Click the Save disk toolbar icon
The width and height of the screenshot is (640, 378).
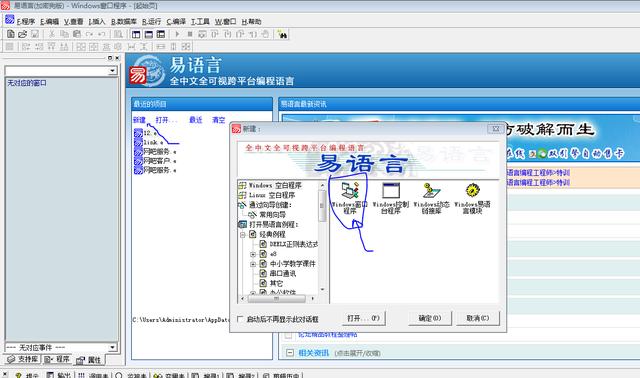(x=35, y=34)
